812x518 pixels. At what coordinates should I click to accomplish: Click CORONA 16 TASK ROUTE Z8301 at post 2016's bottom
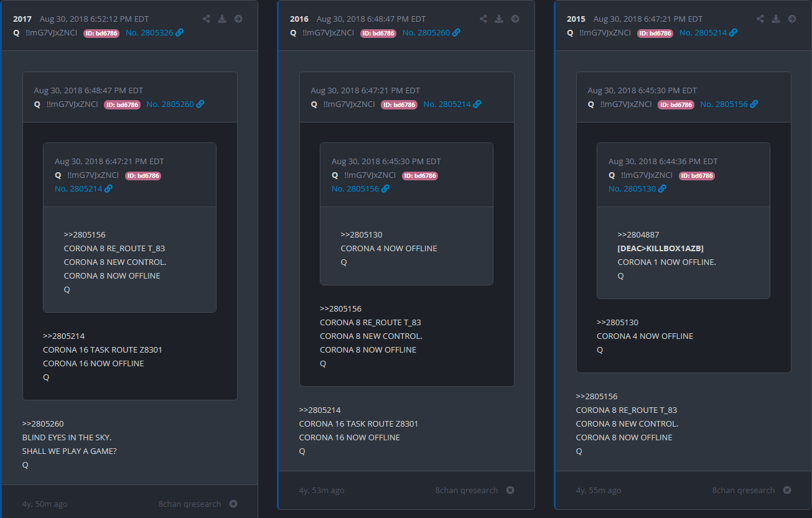tap(359, 423)
